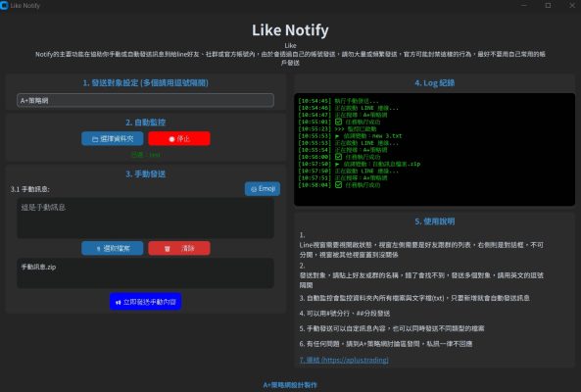Viewport: 581px width, 392px height.
Task: Select the 手動訊息.zip file entry
Action: click(x=38, y=267)
